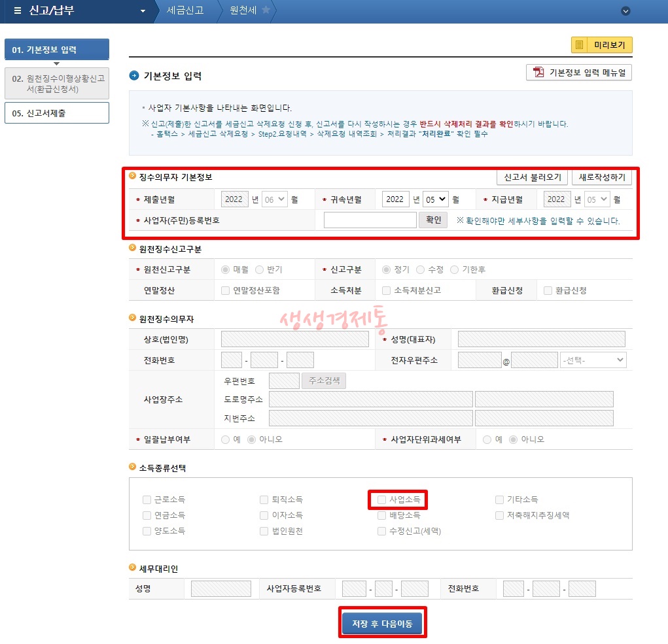Click the circular chevron icon in the top bar

tap(625, 10)
